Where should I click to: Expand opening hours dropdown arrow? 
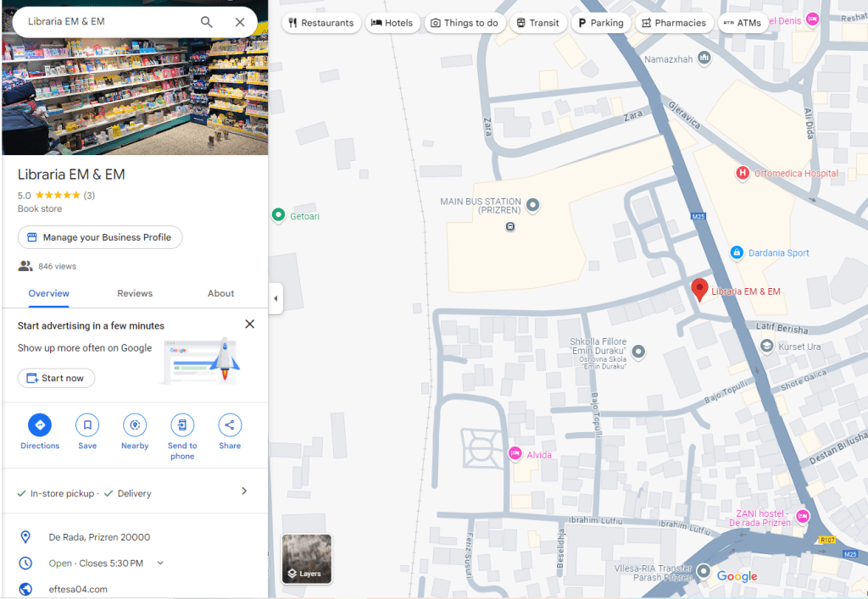pyautogui.click(x=160, y=563)
